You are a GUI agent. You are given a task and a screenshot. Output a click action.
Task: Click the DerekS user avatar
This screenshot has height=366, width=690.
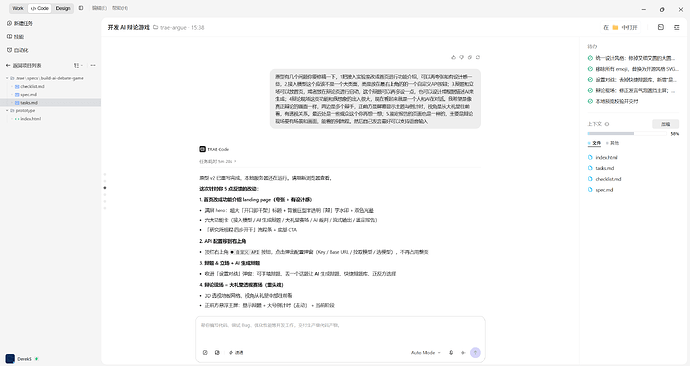coord(10,359)
